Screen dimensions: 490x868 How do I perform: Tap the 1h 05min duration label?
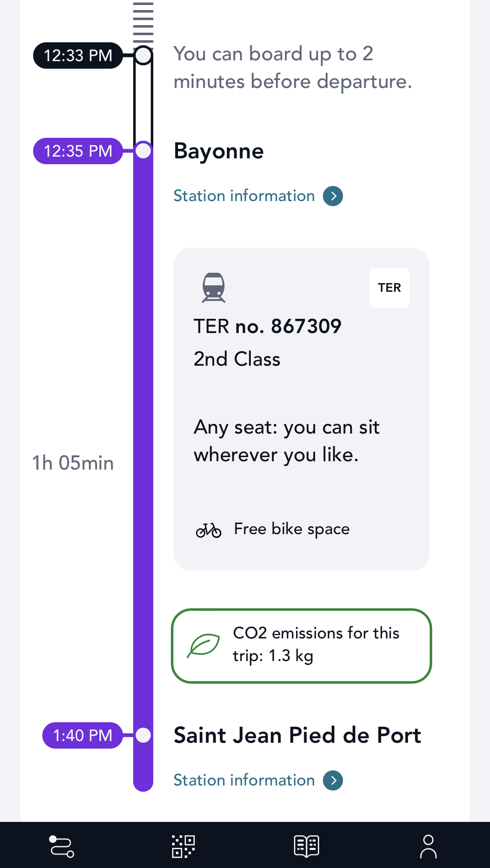click(x=73, y=463)
